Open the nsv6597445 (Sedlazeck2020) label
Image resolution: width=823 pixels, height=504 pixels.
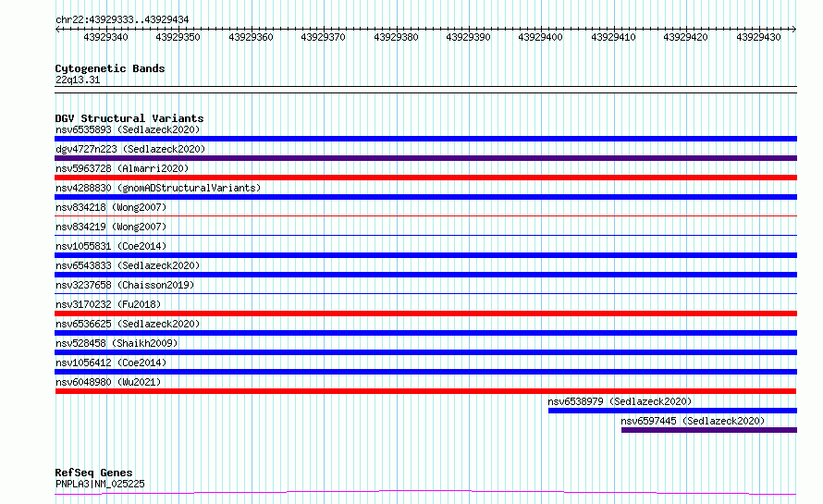click(693, 421)
